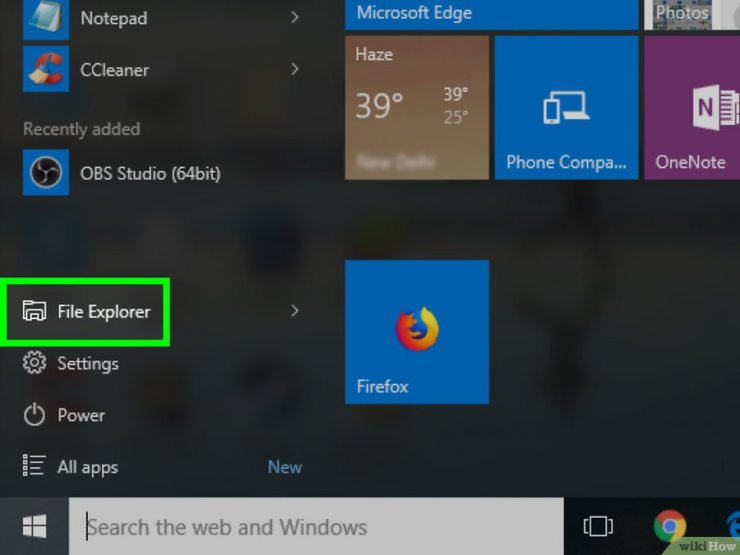Click the New label beside All apps

tap(285, 467)
